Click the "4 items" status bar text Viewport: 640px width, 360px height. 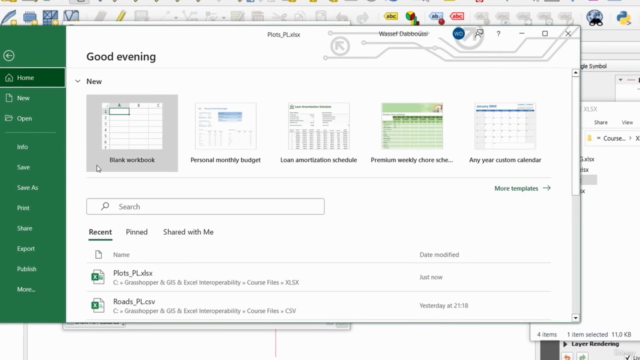(547, 334)
